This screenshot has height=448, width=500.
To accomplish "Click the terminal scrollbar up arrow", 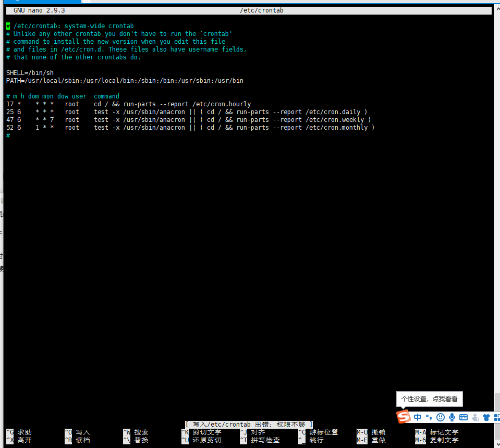I will click(x=497, y=9).
